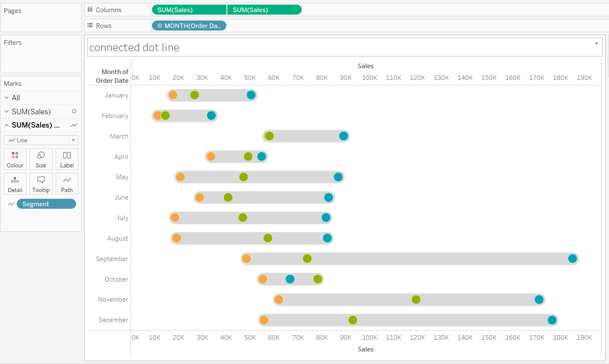Click the plus expander on MONTH(Order Date) pill
This screenshot has width=609, height=364.
pyautogui.click(x=160, y=26)
